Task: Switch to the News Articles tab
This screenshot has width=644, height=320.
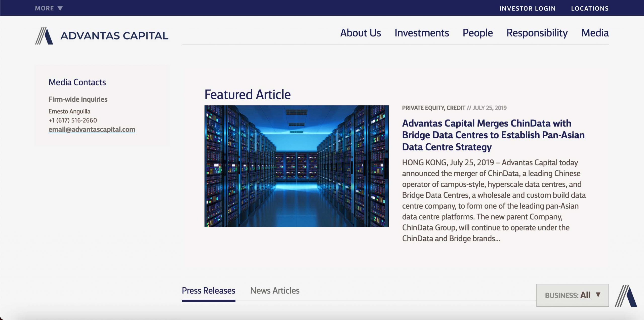Action: tap(275, 291)
